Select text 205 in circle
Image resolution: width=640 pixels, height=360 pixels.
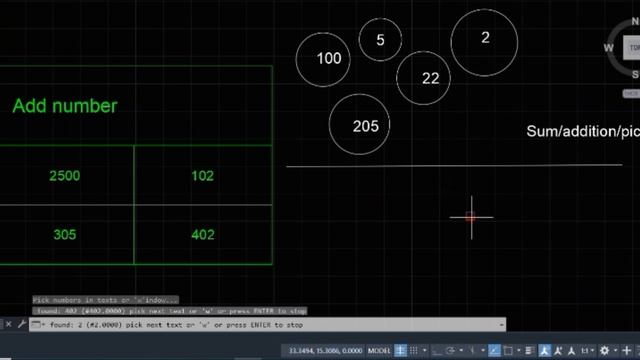(366, 126)
